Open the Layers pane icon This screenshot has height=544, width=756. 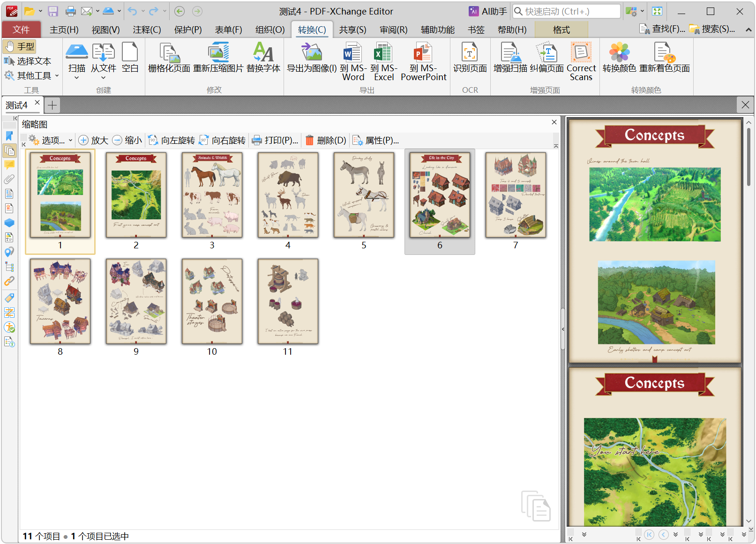(x=9, y=223)
